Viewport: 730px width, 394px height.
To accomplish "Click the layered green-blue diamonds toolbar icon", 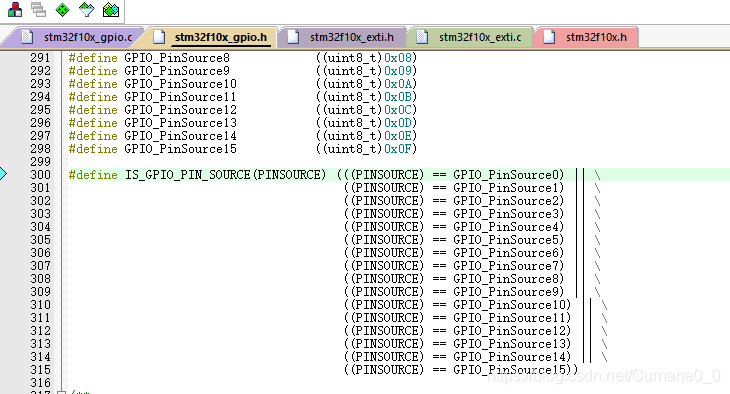I will click(x=111, y=9).
